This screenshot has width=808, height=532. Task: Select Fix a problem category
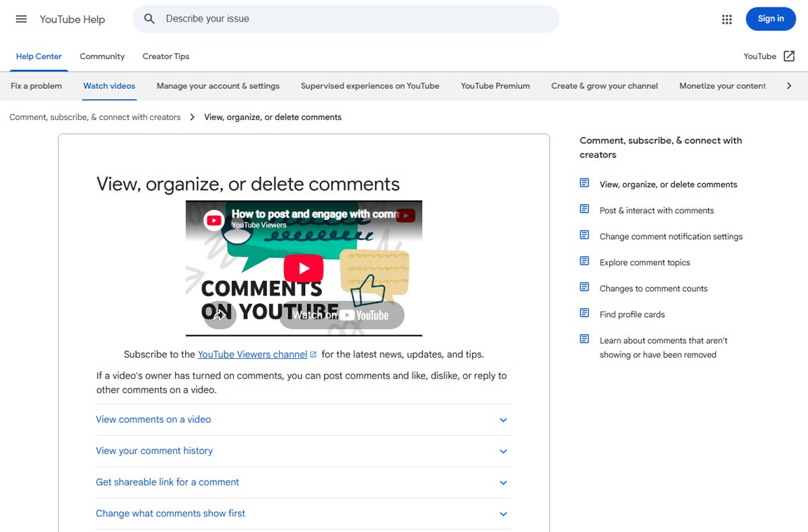[x=36, y=86]
